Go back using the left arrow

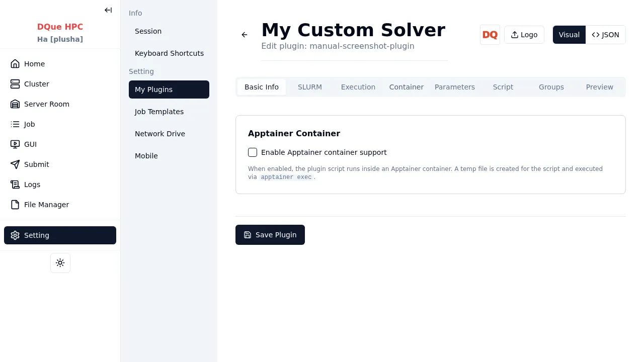pyautogui.click(x=245, y=35)
